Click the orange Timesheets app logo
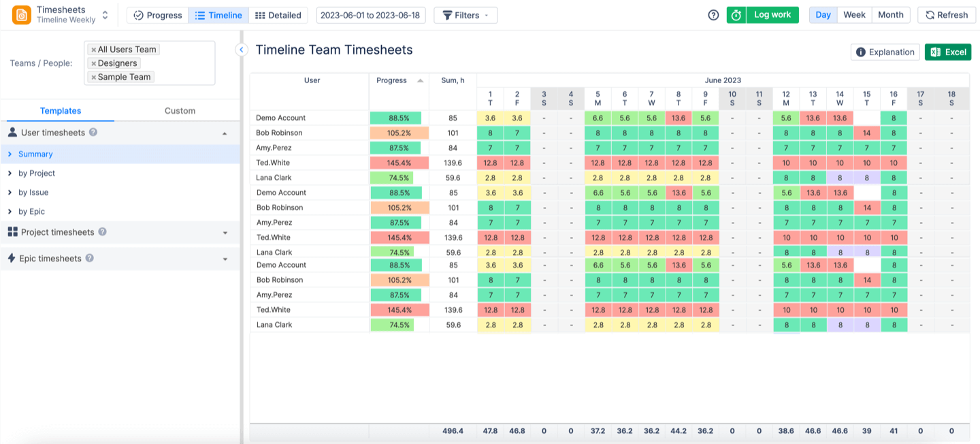This screenshot has height=444, width=980. coord(22,15)
